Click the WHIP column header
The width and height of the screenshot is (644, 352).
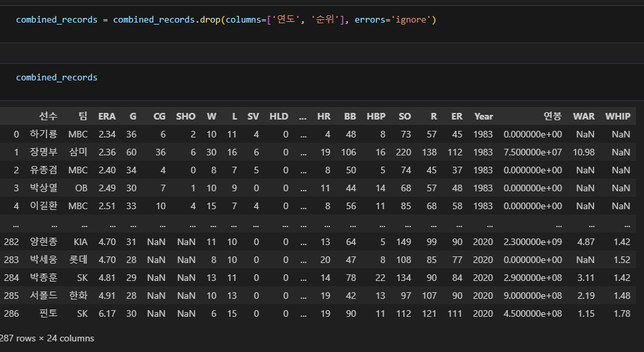[x=617, y=116]
